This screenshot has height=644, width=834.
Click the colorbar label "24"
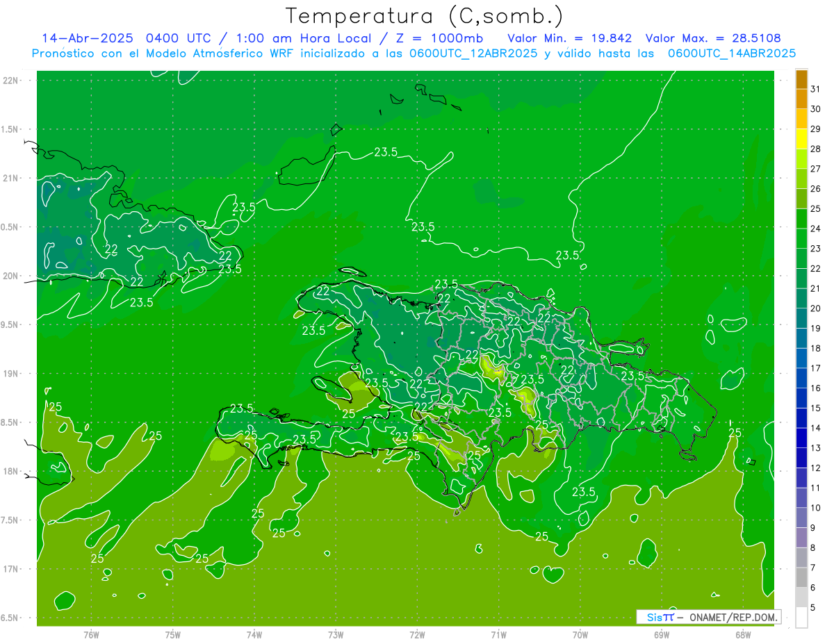click(816, 228)
